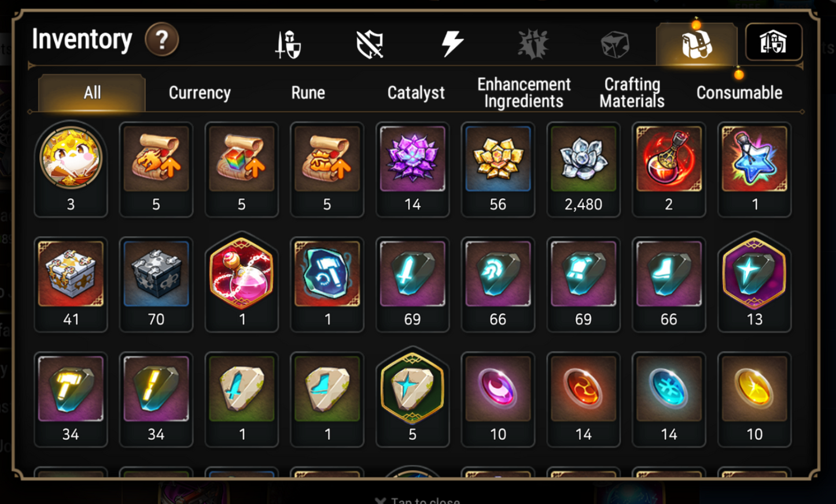
Task: Select the spiky emblem category icon
Action: pyautogui.click(x=533, y=44)
